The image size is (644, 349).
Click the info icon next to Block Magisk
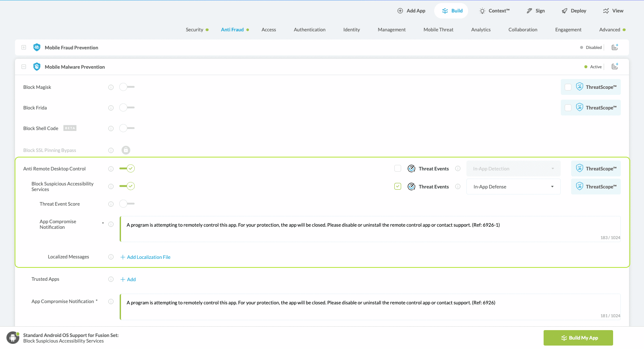[111, 87]
